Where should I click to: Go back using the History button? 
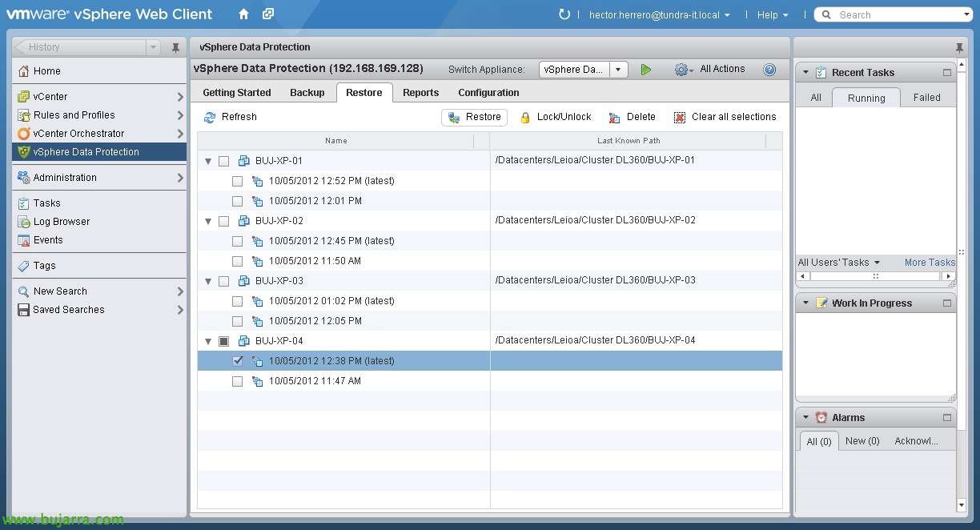[80, 48]
